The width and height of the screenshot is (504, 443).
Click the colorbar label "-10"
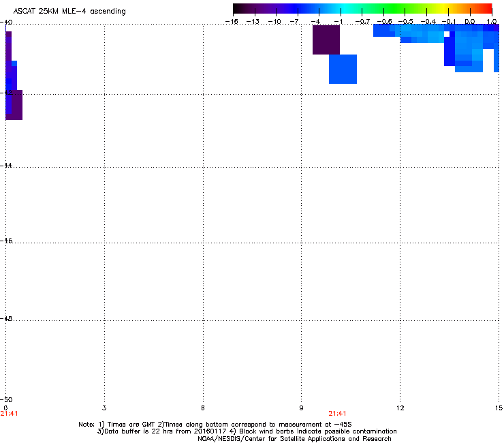click(x=274, y=22)
